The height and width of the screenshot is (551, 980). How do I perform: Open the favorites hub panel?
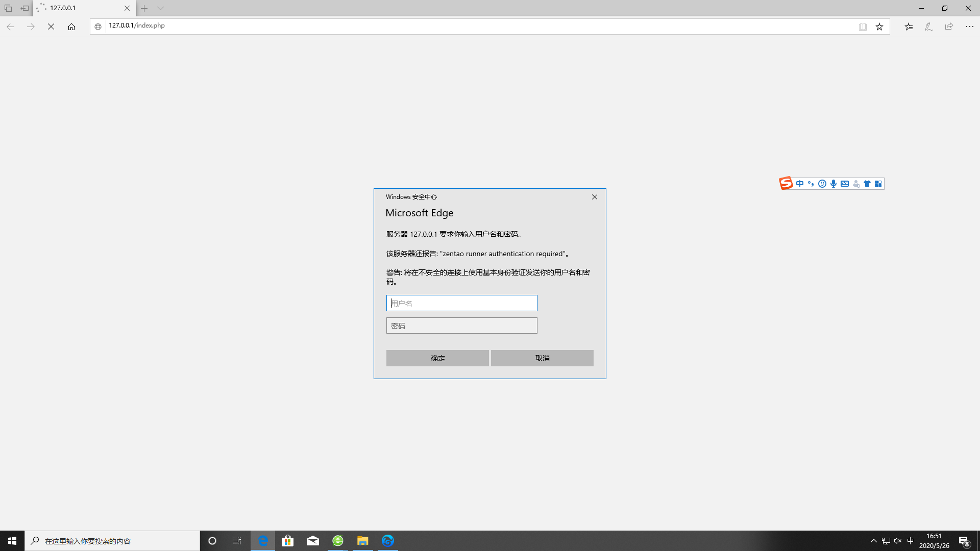pyautogui.click(x=909, y=27)
